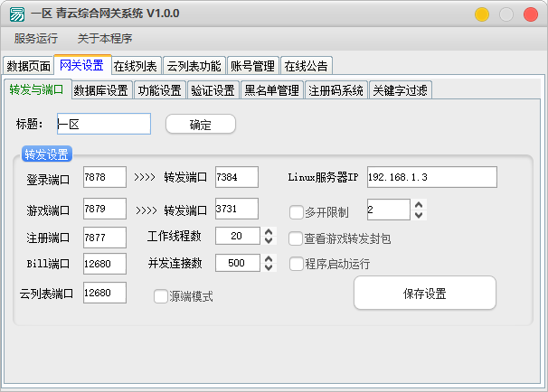Image resolution: width=548 pixels, height=392 pixels.
Task: Open the 关于本程序 menu
Action: click(x=104, y=39)
